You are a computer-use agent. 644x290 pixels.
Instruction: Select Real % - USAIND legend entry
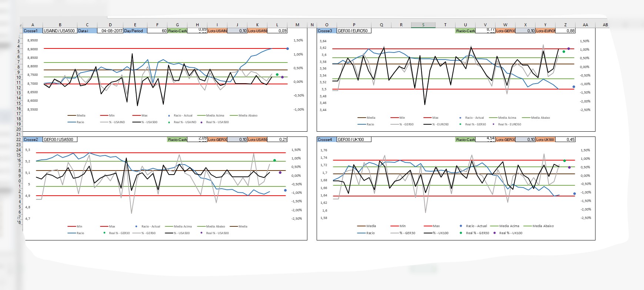(x=182, y=122)
